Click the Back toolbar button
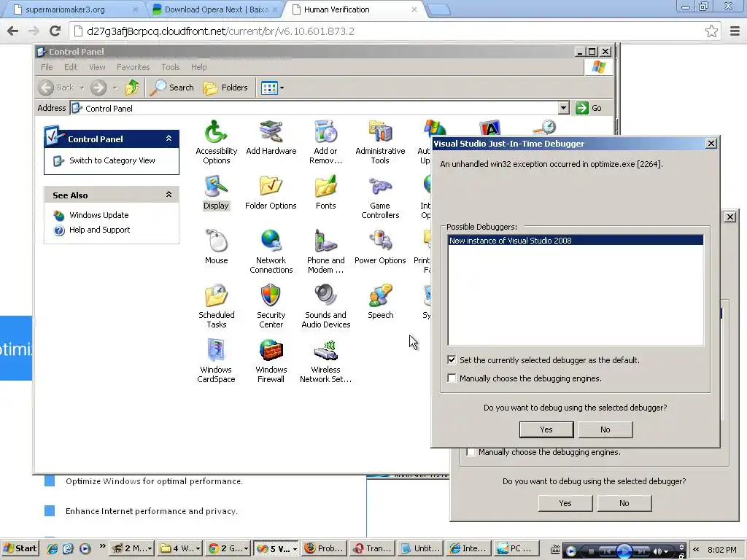 (57, 87)
